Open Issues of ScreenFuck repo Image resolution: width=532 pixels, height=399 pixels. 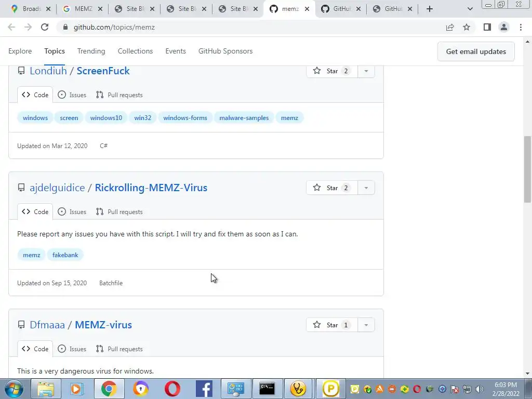coord(72,95)
